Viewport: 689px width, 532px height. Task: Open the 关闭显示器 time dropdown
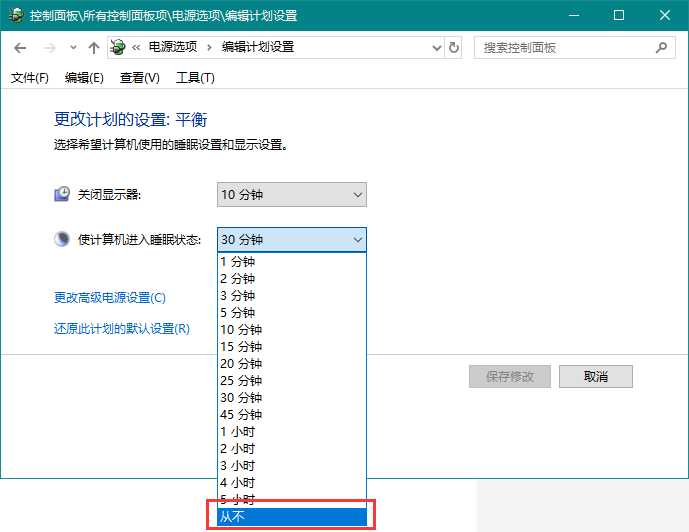coord(292,195)
